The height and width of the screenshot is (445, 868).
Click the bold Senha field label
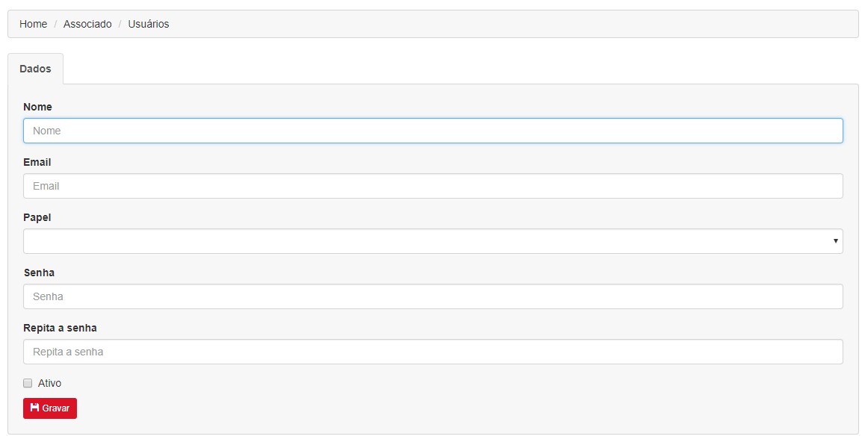[x=39, y=273]
